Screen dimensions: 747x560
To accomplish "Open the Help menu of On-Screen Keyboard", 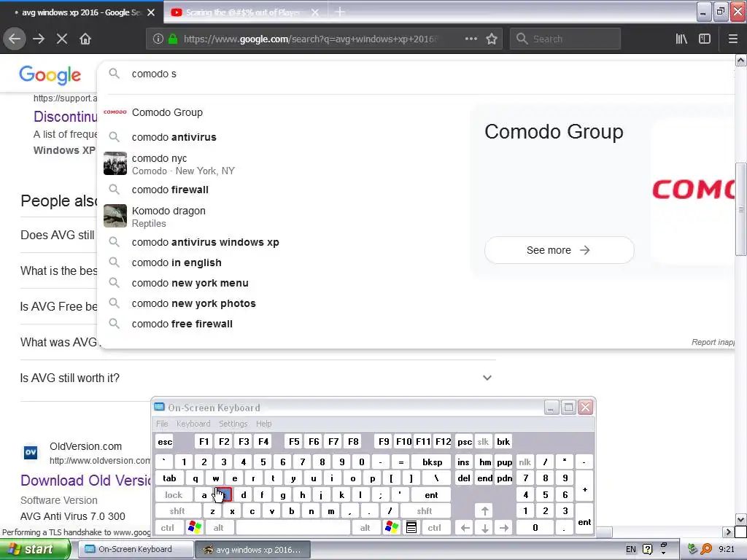I will click(x=263, y=424).
